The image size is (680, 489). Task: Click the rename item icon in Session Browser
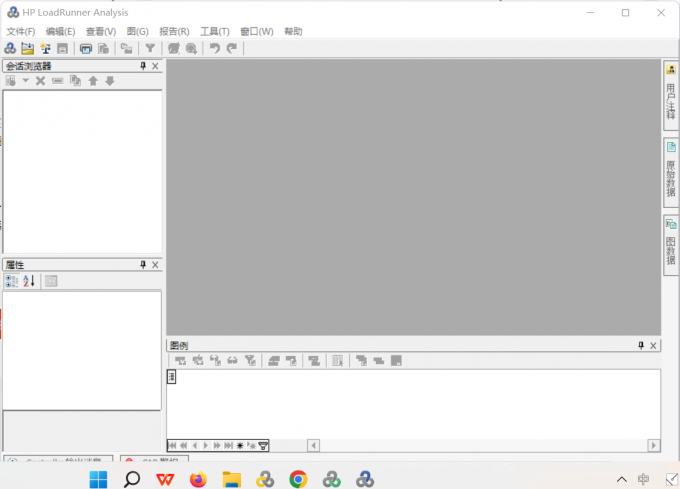coord(58,81)
